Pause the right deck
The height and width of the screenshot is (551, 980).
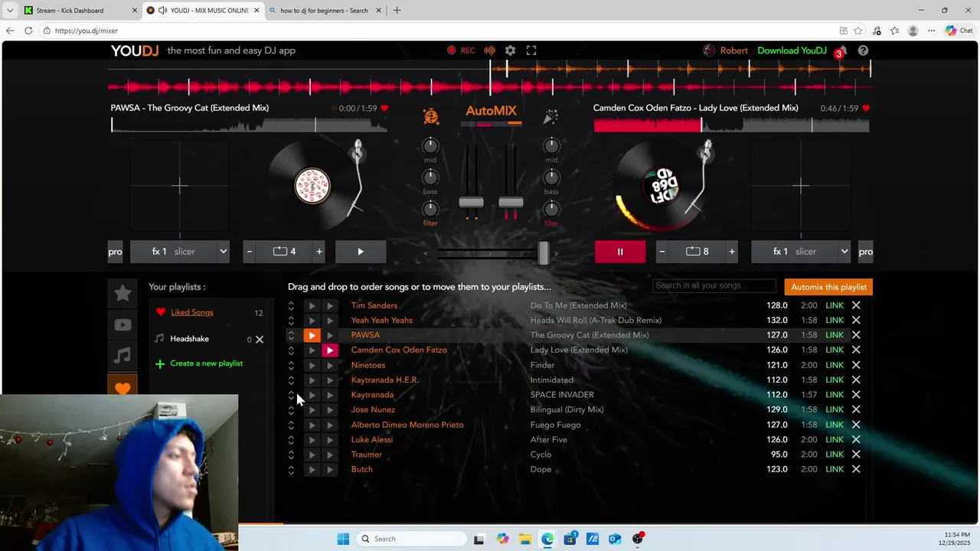[620, 251]
